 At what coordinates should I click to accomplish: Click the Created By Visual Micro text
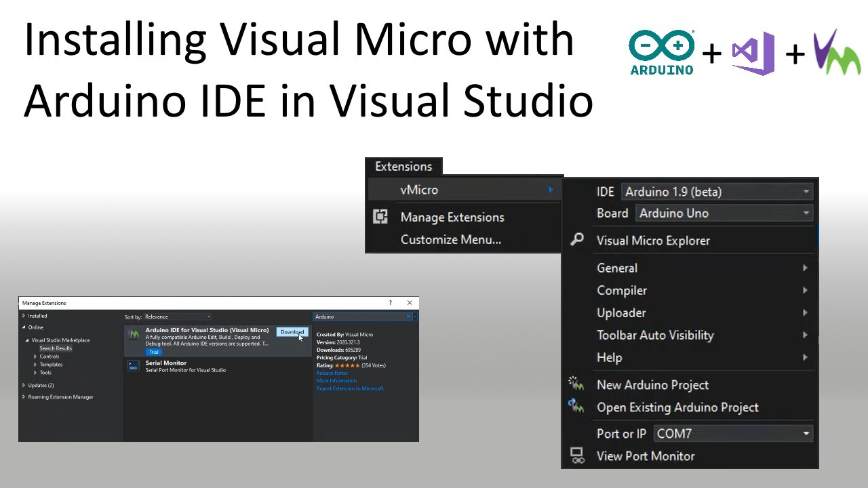[344, 335]
